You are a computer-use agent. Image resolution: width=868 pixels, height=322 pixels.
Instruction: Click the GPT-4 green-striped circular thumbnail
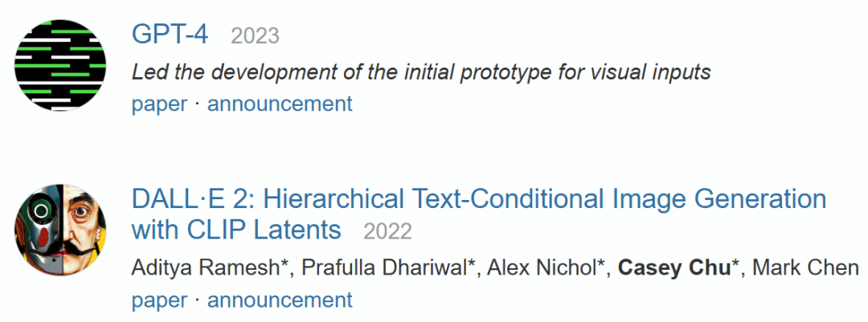point(59,65)
